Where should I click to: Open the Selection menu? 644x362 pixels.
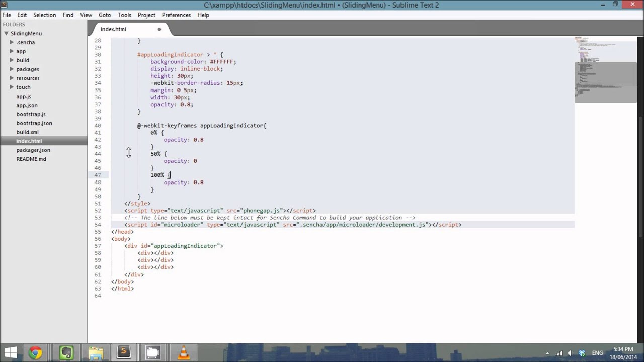tap(45, 15)
